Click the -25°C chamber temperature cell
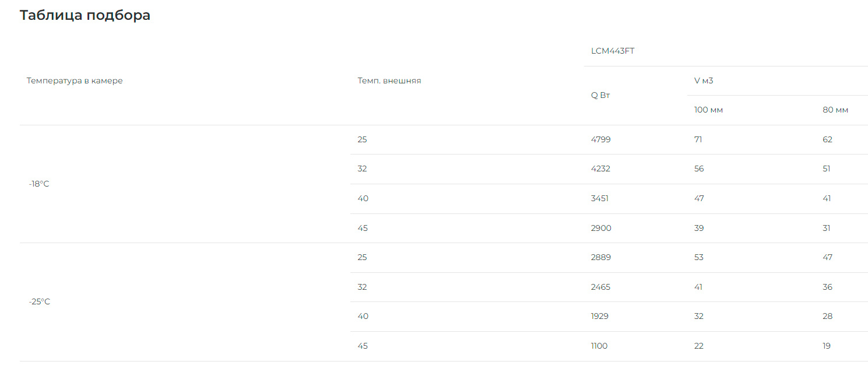 [40, 302]
